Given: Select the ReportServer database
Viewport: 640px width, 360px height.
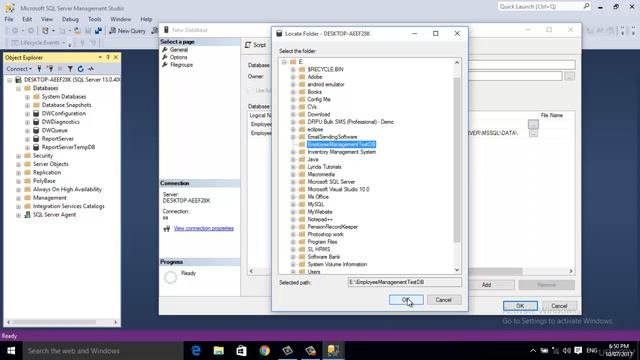Looking at the screenshot, I should point(58,139).
